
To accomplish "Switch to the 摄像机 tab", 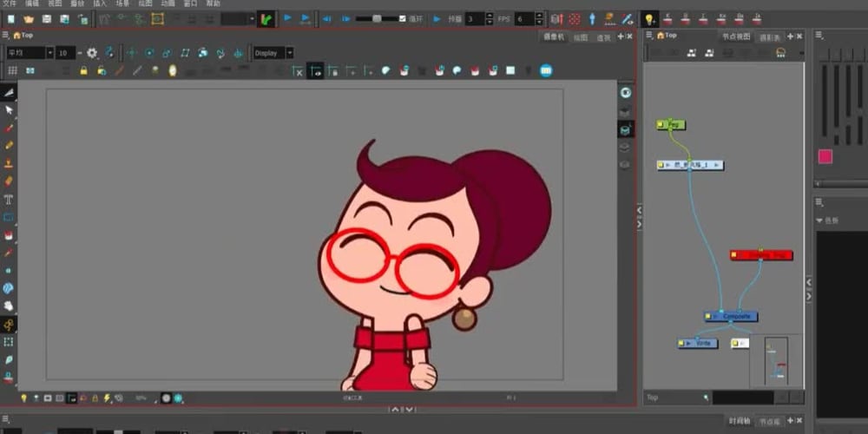I will (x=553, y=36).
